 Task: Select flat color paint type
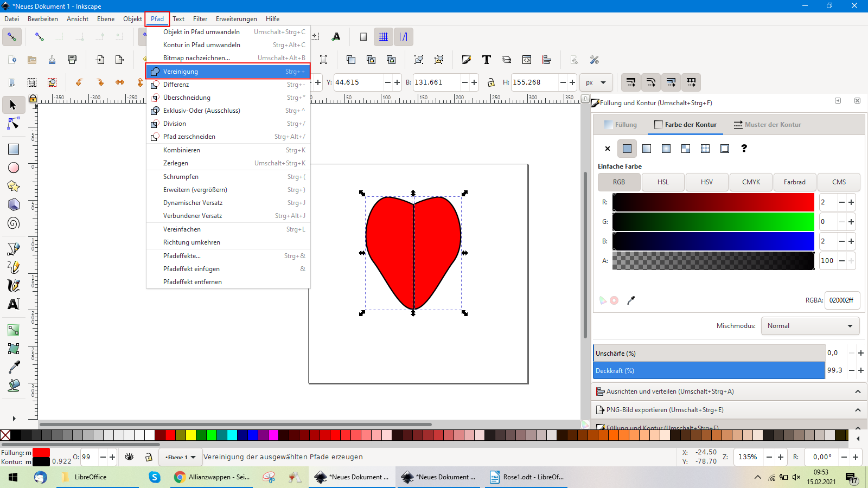[x=627, y=149]
